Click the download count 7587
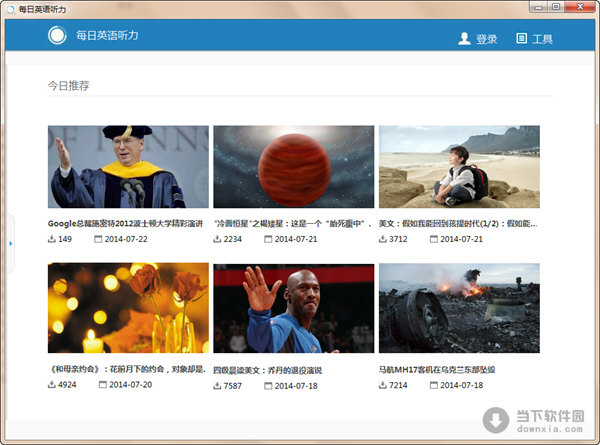This screenshot has height=445, width=600. point(233,386)
